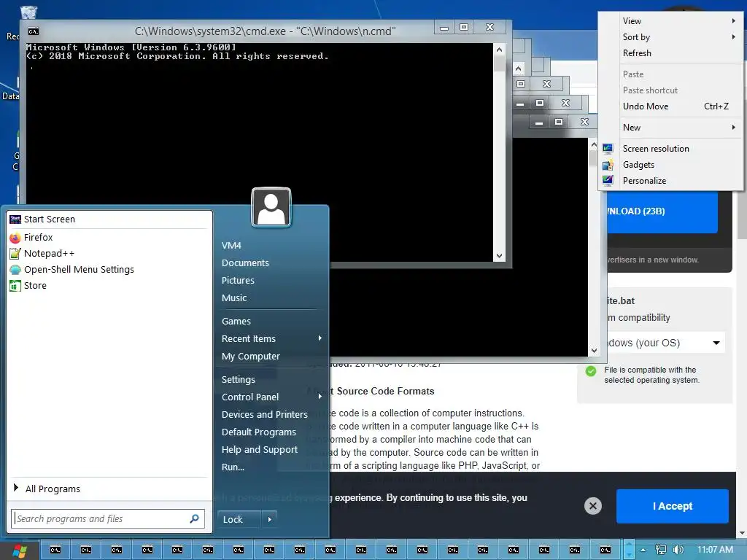
Task: Focus the Search programs and files field
Action: [x=108, y=518]
